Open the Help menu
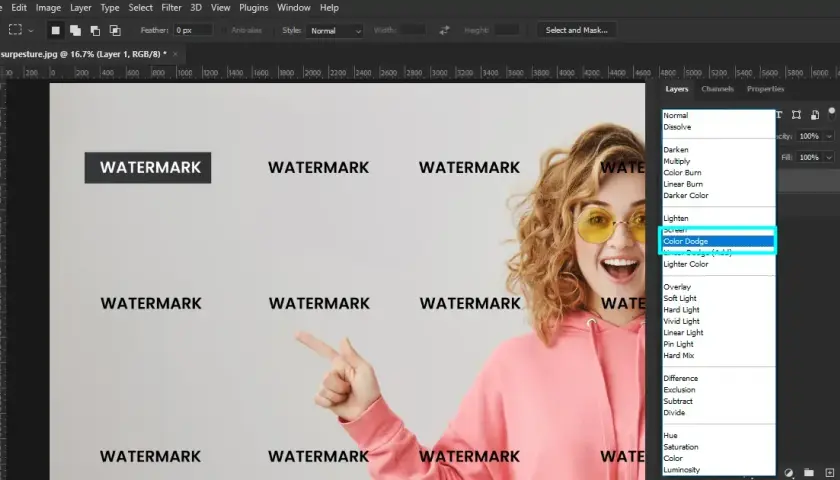The width and height of the screenshot is (840, 480). [x=329, y=8]
